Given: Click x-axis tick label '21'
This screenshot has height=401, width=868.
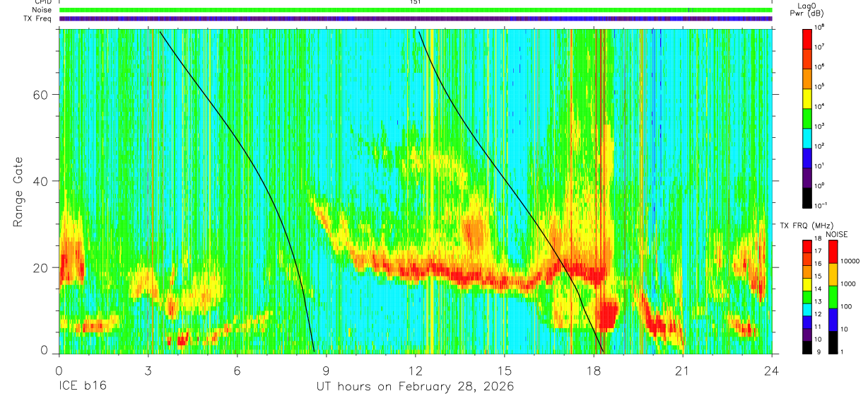Looking at the screenshot, I should click(x=683, y=370).
